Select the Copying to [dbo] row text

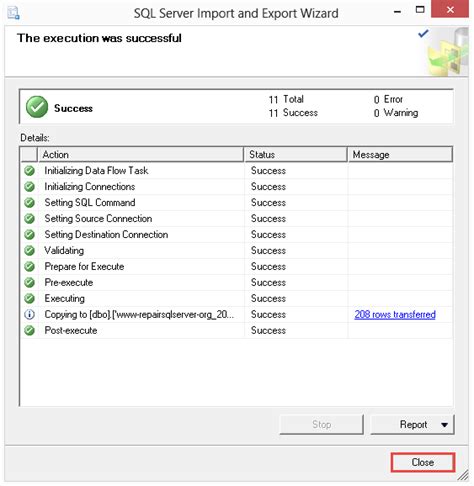139,314
